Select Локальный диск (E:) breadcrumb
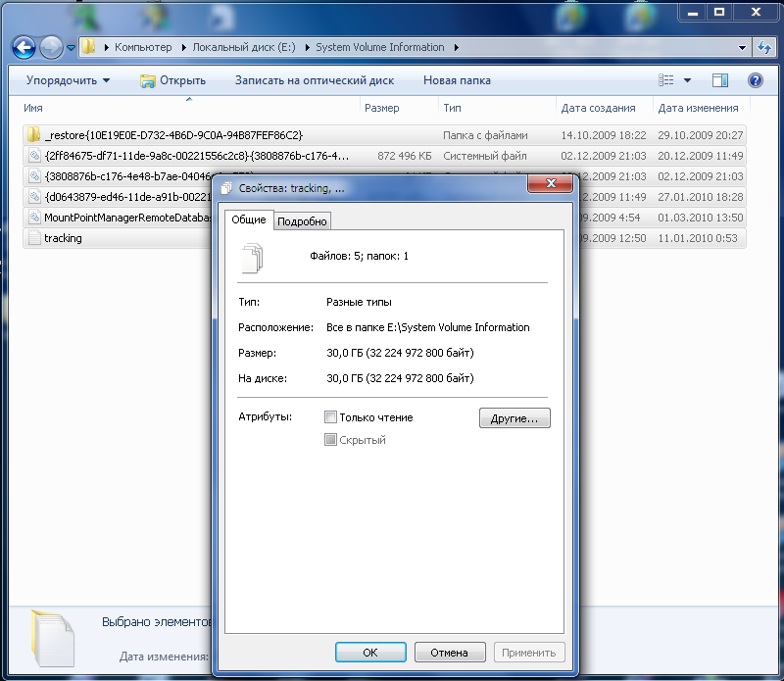The image size is (784, 681). (244, 47)
